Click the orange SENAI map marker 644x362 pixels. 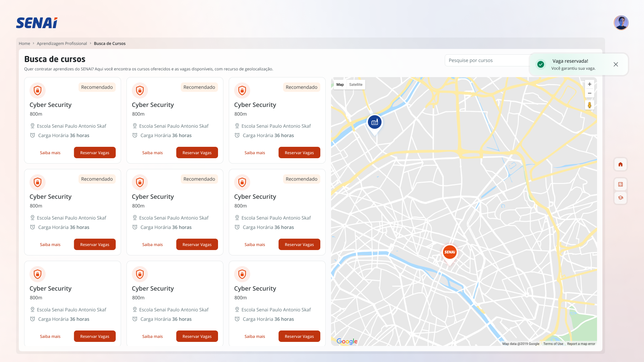coord(449,252)
